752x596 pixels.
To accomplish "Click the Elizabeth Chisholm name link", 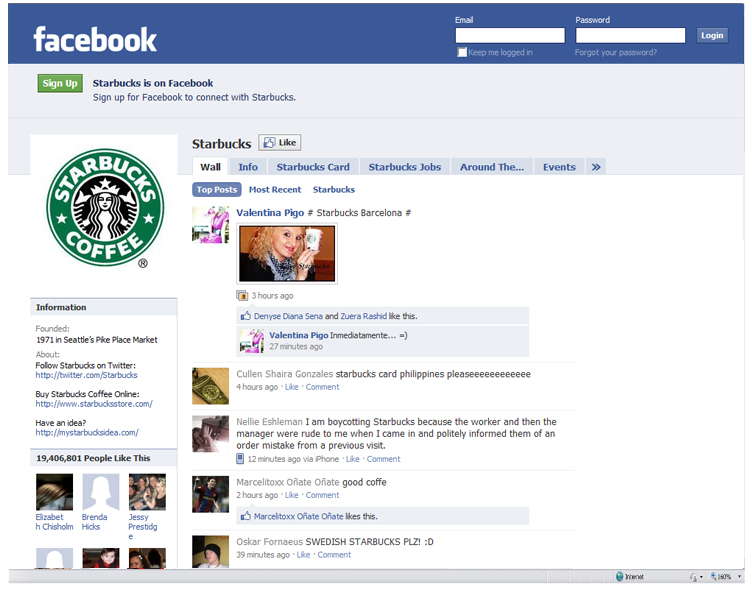I will [x=54, y=522].
